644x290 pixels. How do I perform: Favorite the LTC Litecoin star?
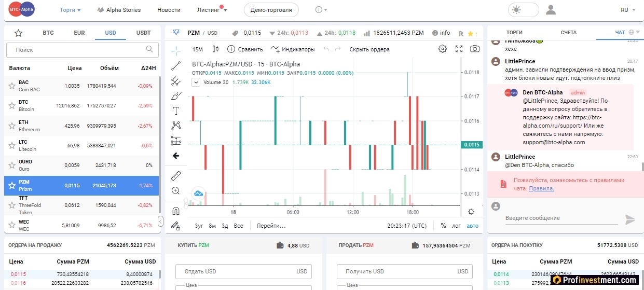(12, 145)
